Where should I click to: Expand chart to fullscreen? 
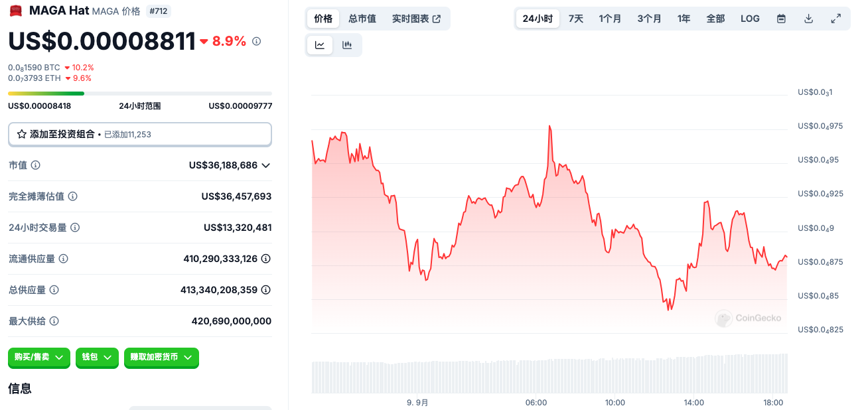click(835, 19)
